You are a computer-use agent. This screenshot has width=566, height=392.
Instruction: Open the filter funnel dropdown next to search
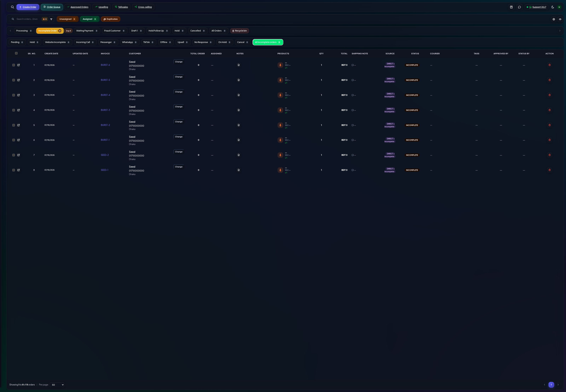pos(51,19)
